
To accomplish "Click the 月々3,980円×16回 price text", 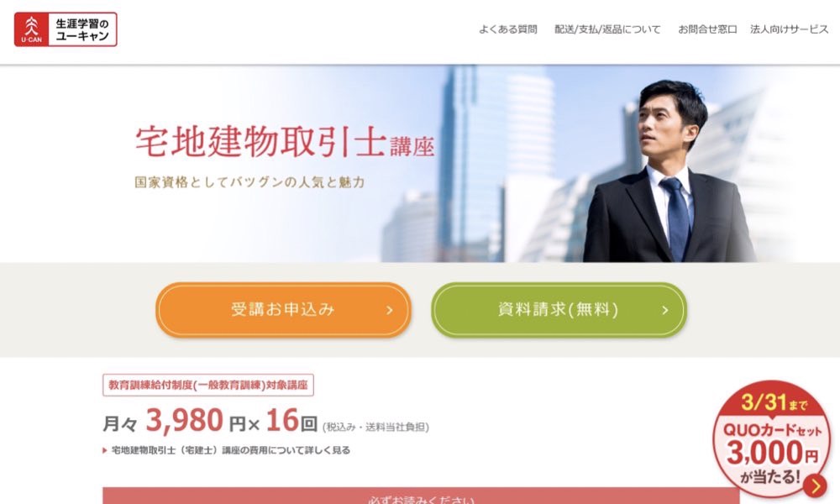I will click(x=211, y=421).
